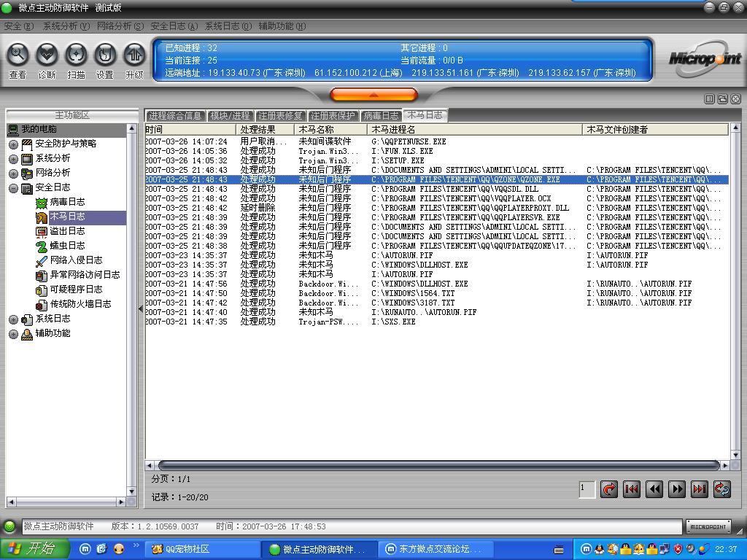Sort by 木马文件创建者 column header
The height and width of the screenshot is (560, 747).
(x=655, y=130)
